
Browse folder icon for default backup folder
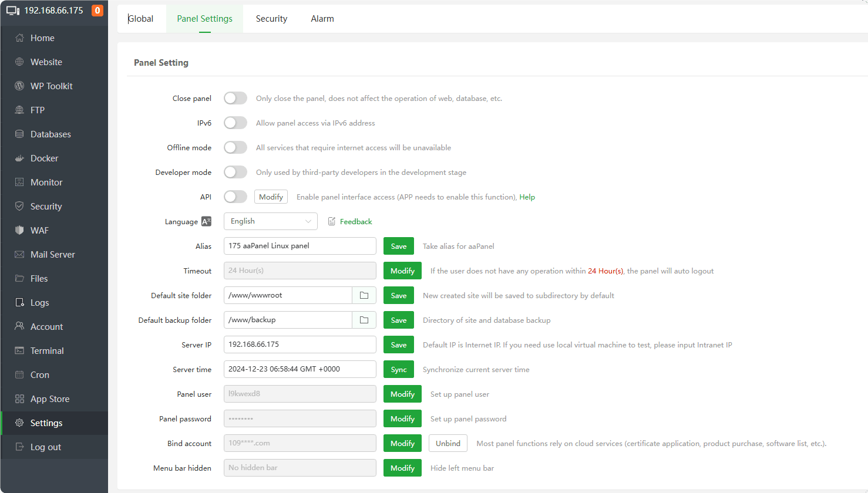tap(364, 320)
